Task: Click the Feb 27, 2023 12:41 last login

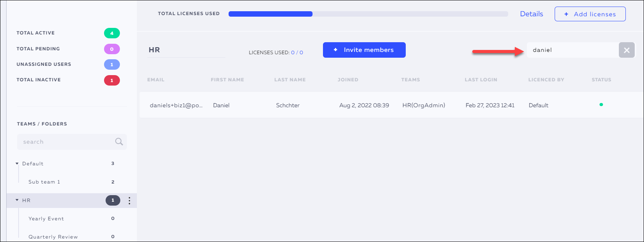Action: tap(490, 105)
